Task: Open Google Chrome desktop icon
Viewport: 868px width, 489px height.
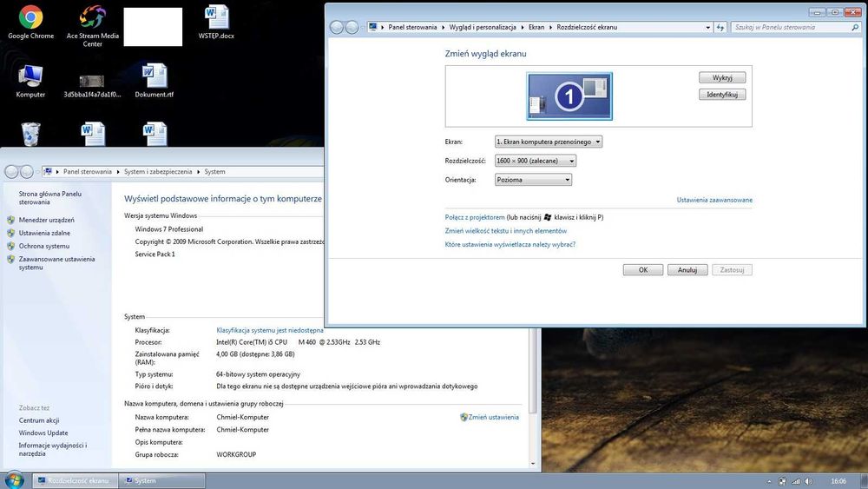Action: pyautogui.click(x=30, y=23)
